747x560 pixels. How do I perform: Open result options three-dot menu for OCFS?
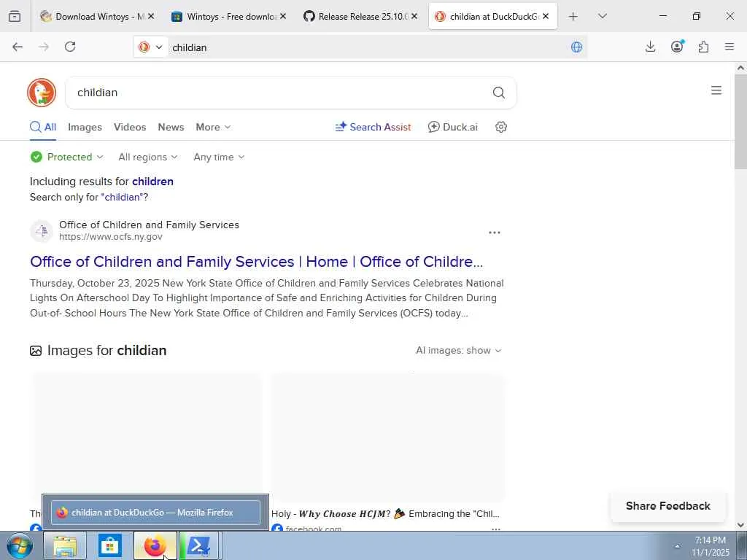[x=495, y=233]
